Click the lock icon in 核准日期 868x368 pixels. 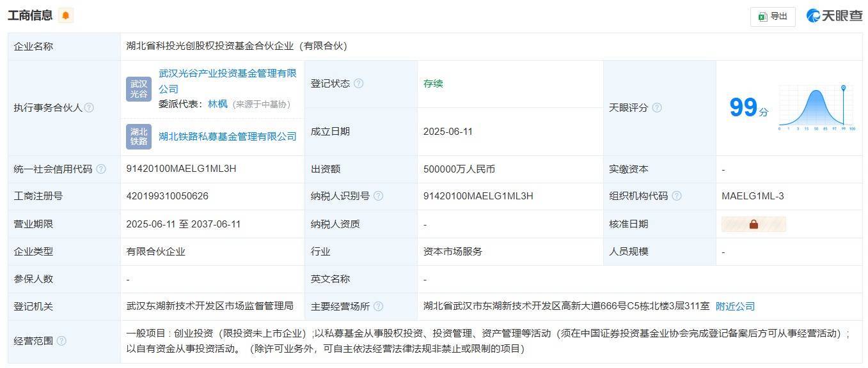pos(754,224)
